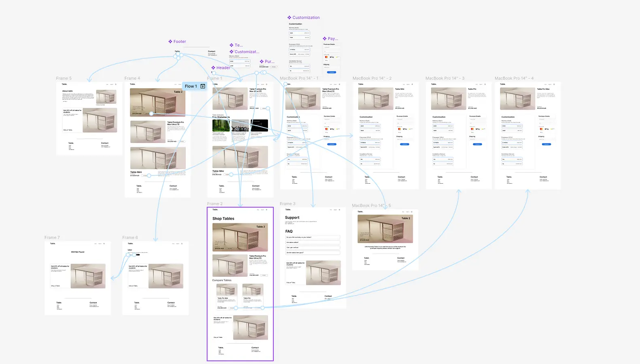Click the search icon in Frame 3 header
This screenshot has width=640, height=364.
(x=339, y=210)
